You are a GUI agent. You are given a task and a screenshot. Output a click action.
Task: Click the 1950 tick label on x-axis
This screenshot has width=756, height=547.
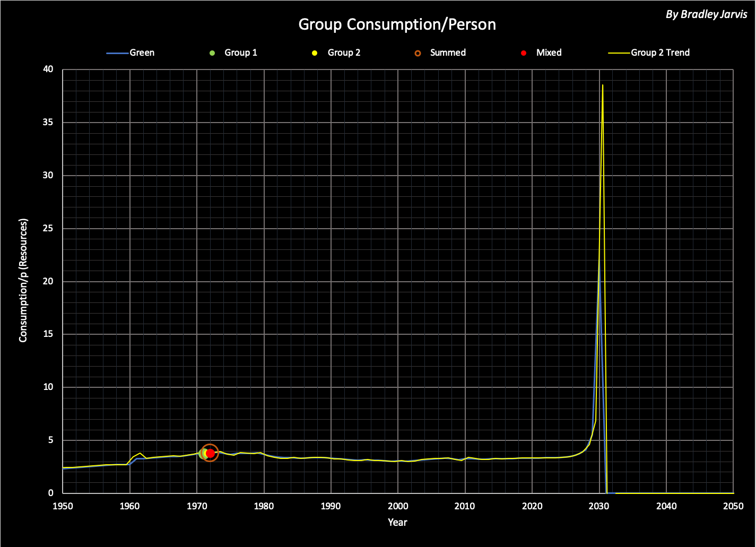(x=63, y=506)
